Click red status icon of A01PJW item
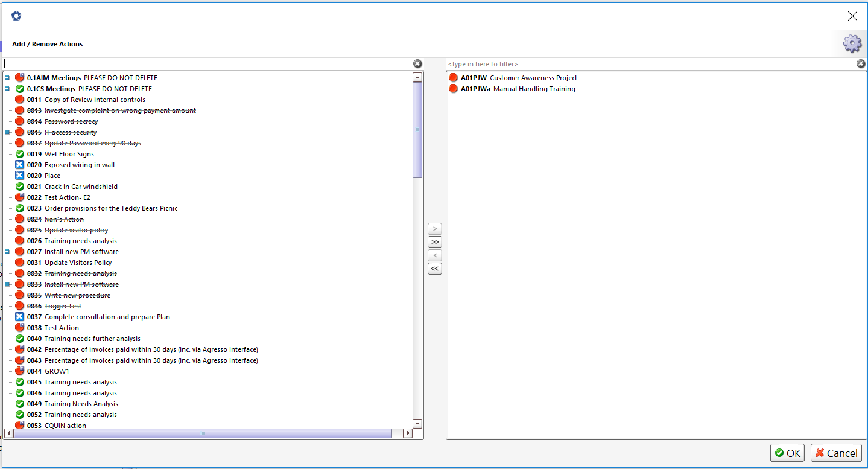 tap(453, 78)
